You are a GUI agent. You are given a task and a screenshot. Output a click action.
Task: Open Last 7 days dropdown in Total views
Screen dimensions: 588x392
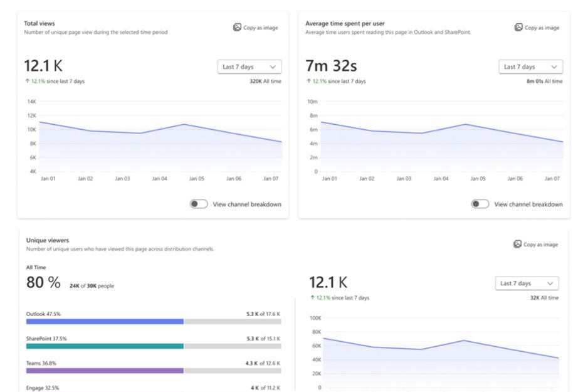[x=249, y=66]
